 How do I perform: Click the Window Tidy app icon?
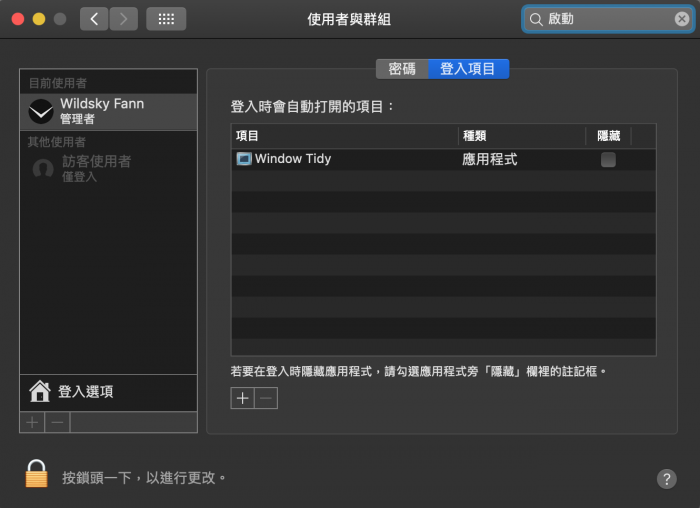point(243,159)
